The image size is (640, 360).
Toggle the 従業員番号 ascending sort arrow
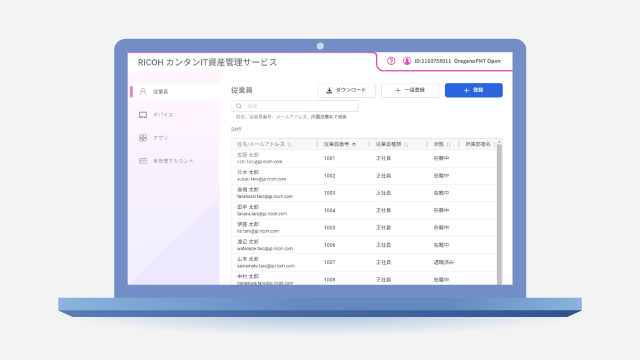tap(354, 144)
